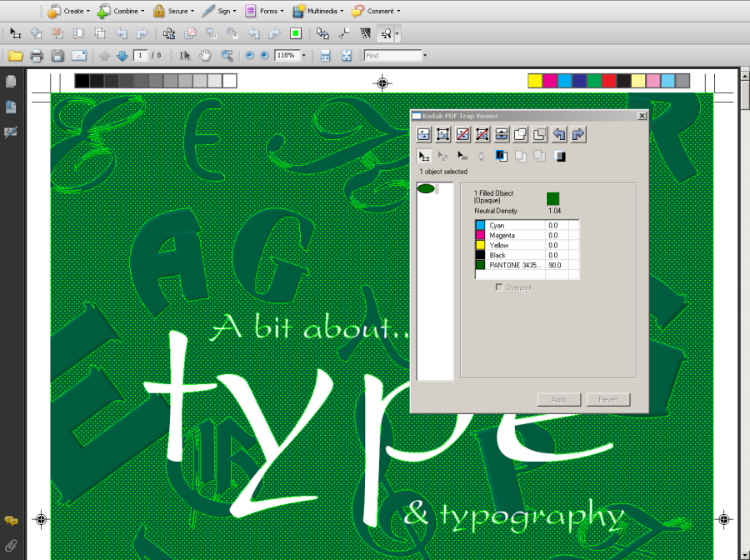750x560 pixels.
Task: Click the undo arrow in Trap Viewer
Action: point(560,134)
